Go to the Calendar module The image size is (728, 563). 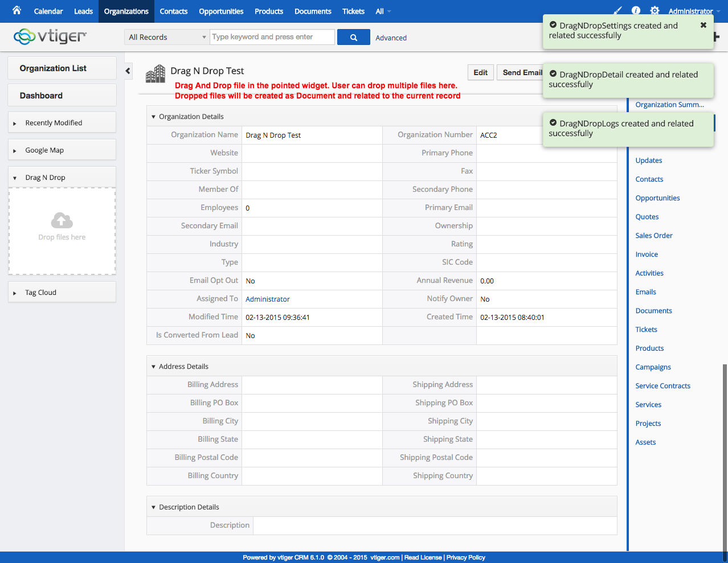click(48, 11)
